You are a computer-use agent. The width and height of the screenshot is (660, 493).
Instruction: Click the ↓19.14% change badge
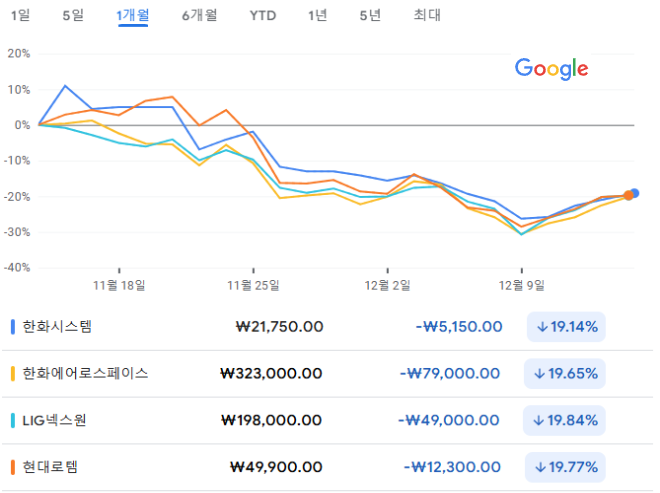(x=566, y=327)
